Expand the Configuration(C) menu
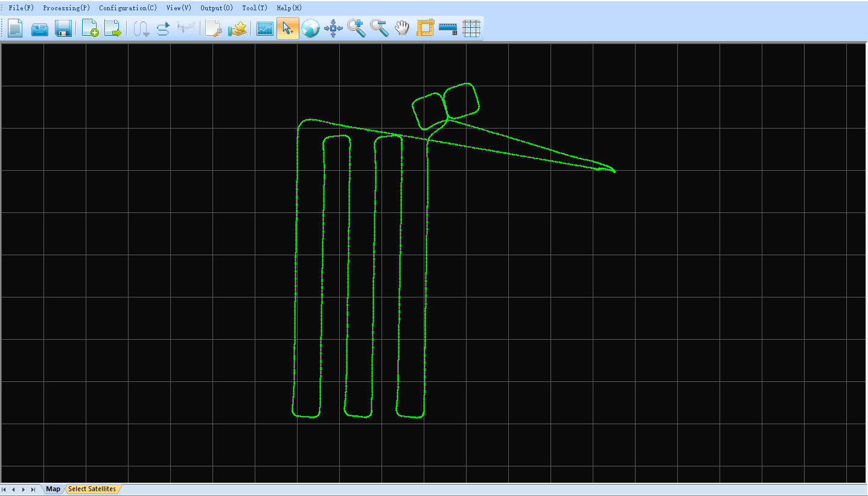 coord(128,8)
